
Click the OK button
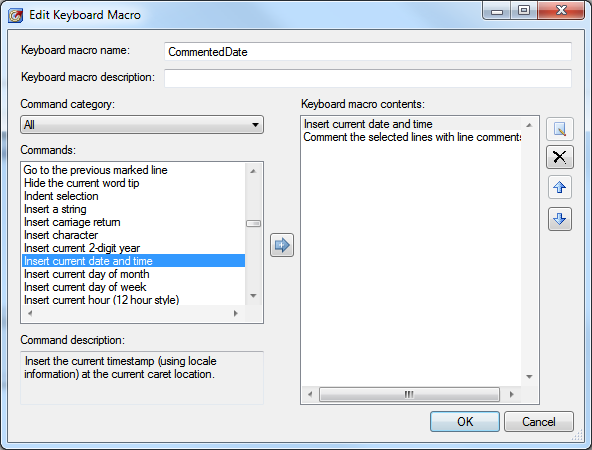tap(465, 421)
